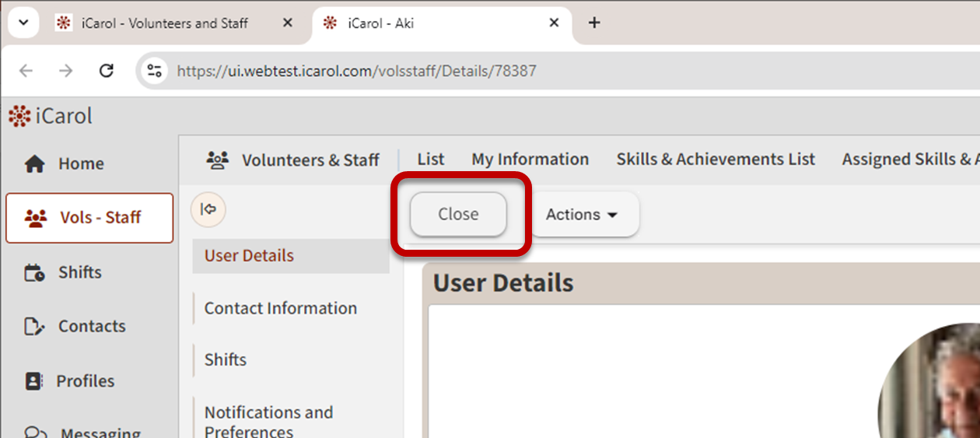Select Profiles in the sidebar
The height and width of the screenshot is (438, 980).
pyautogui.click(x=85, y=381)
